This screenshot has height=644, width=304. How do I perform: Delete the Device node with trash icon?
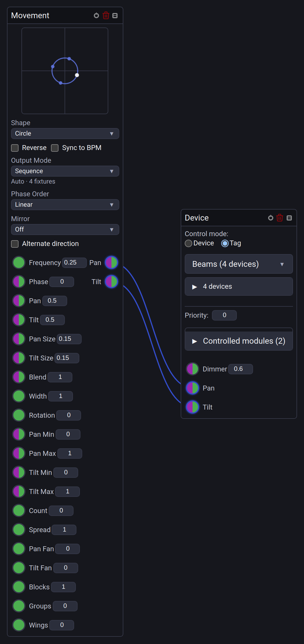click(x=280, y=218)
